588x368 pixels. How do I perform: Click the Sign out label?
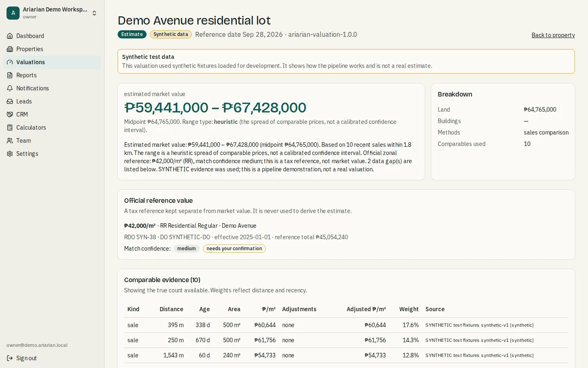pyautogui.click(x=27, y=358)
